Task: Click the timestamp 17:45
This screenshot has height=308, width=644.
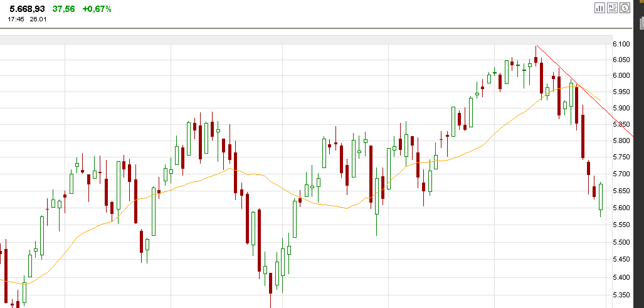Action: pos(15,19)
